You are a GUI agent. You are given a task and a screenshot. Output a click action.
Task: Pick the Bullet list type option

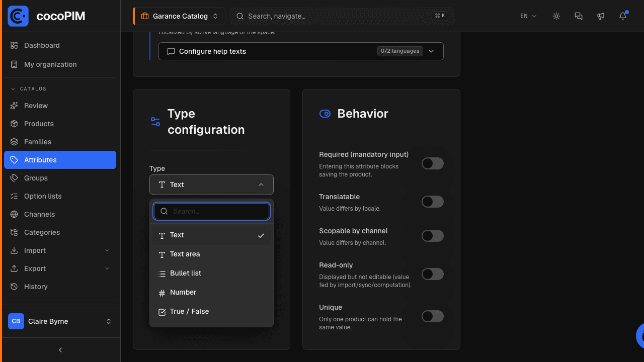point(211,274)
